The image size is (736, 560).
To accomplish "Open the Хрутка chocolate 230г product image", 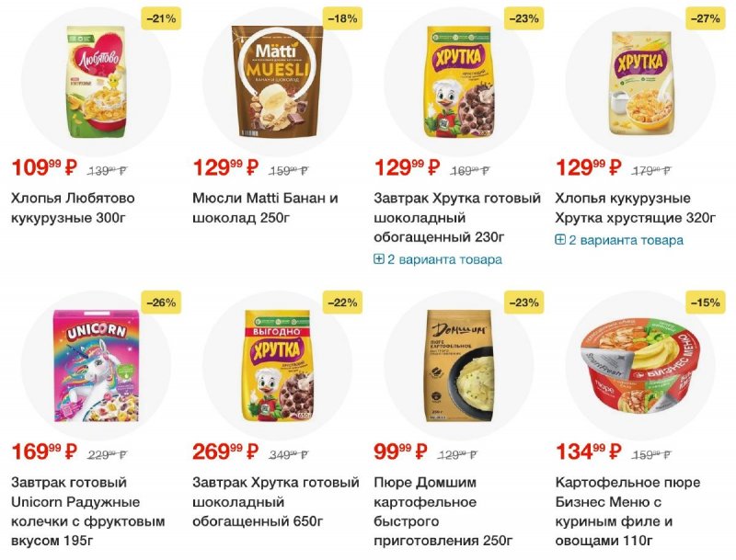I will [x=459, y=82].
